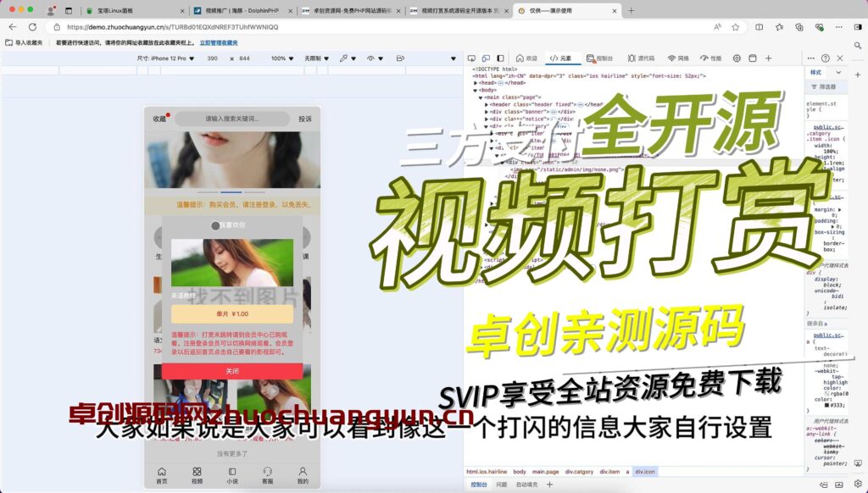Close the 仅供—演示使用 browser tab
The height and width of the screenshot is (493, 868).
click(615, 10)
